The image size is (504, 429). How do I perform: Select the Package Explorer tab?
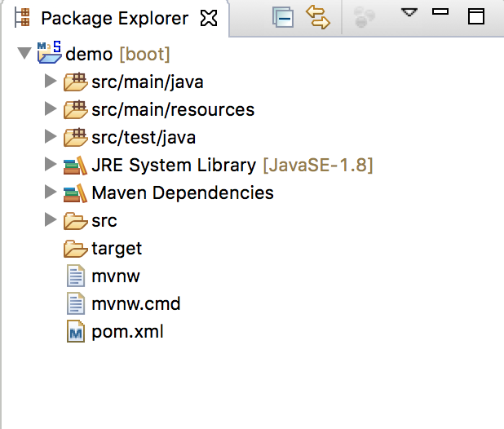click(x=114, y=18)
